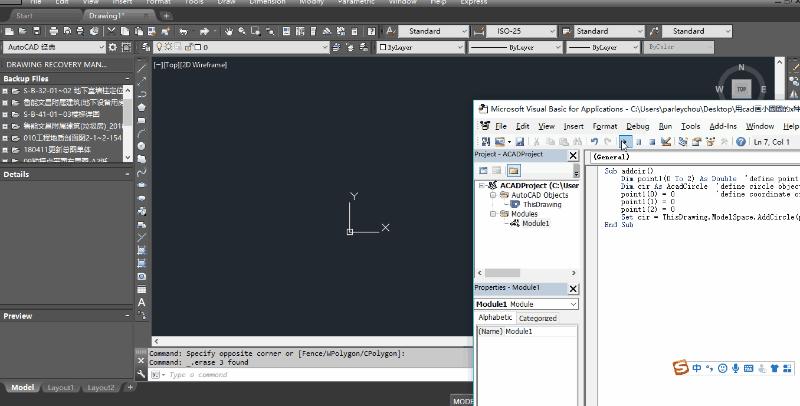This screenshot has width=800, height=406.
Task: Save project with VBA toolbar disk icon
Action: tap(520, 142)
